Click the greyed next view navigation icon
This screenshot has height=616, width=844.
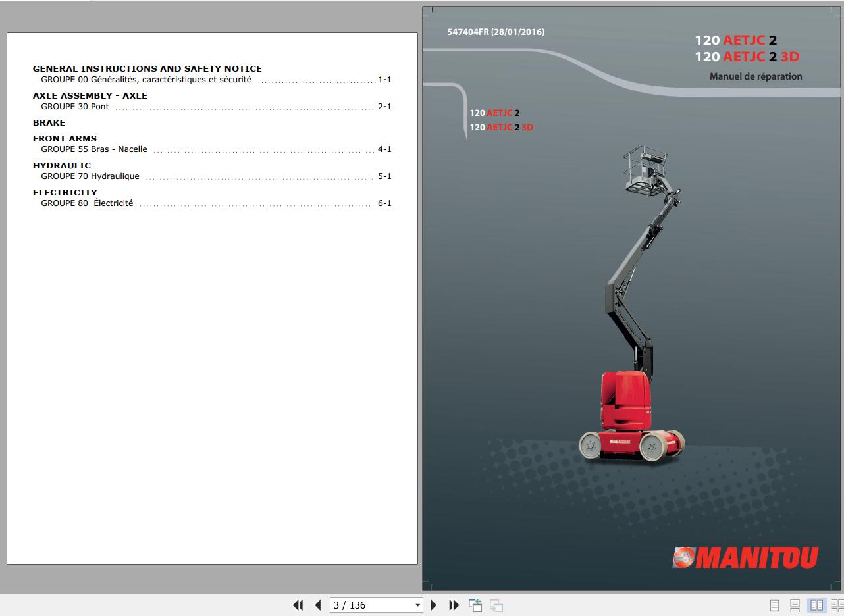496,605
